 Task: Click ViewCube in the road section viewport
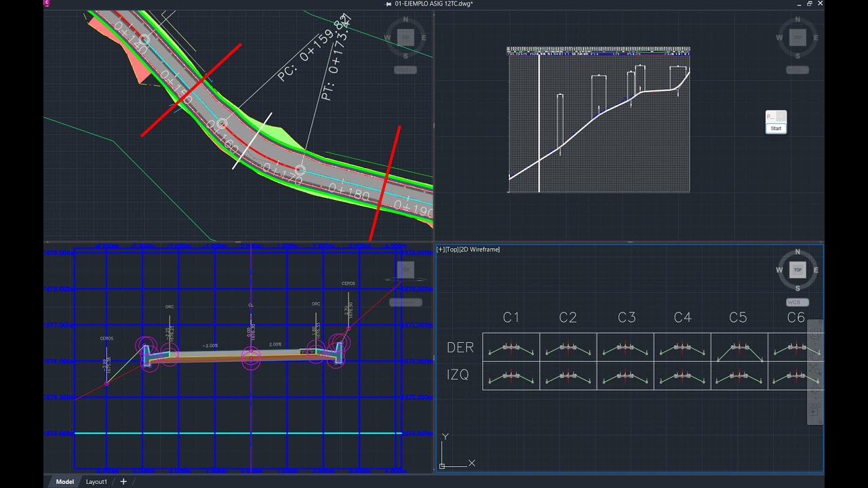click(x=405, y=270)
